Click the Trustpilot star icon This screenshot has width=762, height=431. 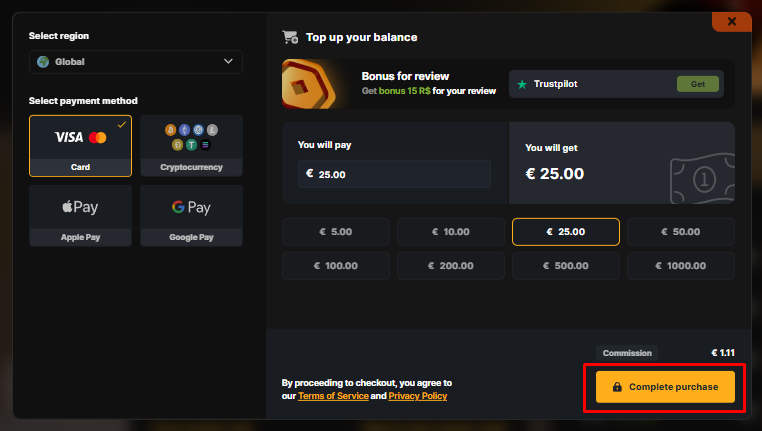point(522,84)
